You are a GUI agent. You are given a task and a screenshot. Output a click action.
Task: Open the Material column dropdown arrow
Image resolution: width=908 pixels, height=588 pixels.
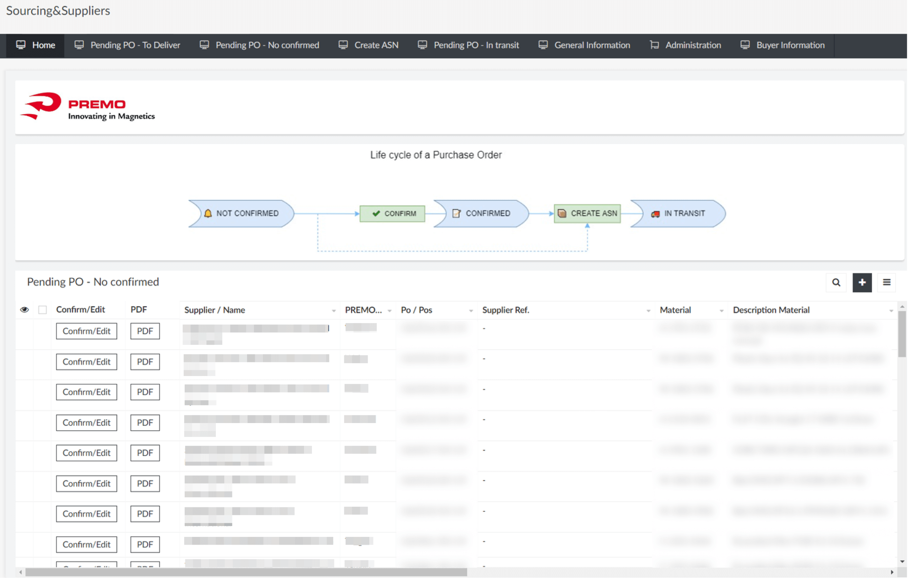(x=721, y=311)
